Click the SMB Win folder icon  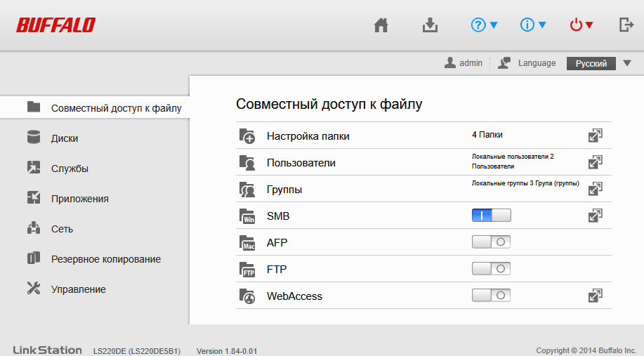pyautogui.click(x=247, y=216)
